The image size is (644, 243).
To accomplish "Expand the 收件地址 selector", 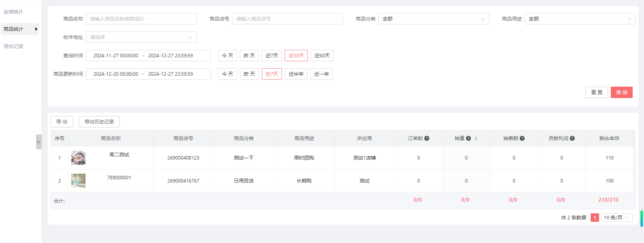I will pyautogui.click(x=141, y=37).
